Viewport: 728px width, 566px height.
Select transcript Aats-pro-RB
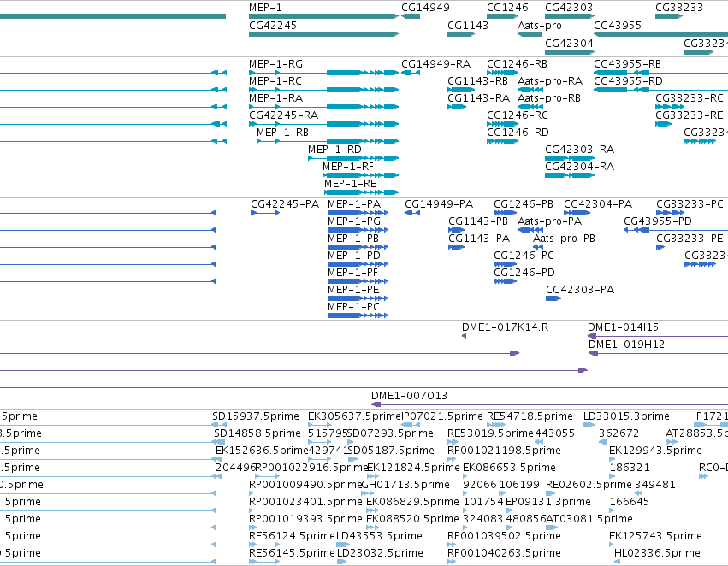point(549,98)
